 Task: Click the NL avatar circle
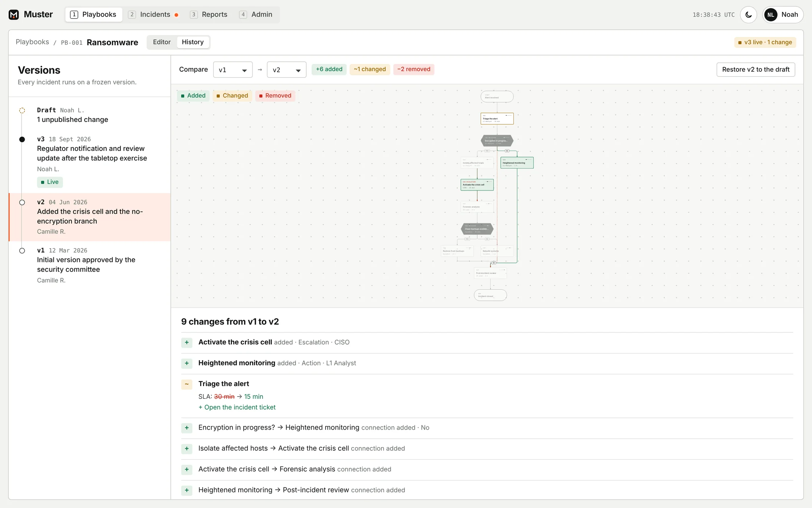771,15
